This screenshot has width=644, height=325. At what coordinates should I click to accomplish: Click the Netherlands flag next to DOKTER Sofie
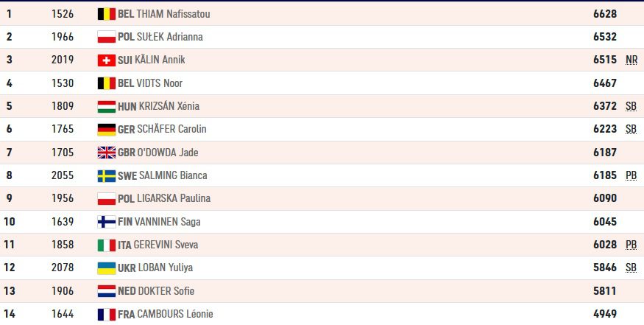pos(107,291)
